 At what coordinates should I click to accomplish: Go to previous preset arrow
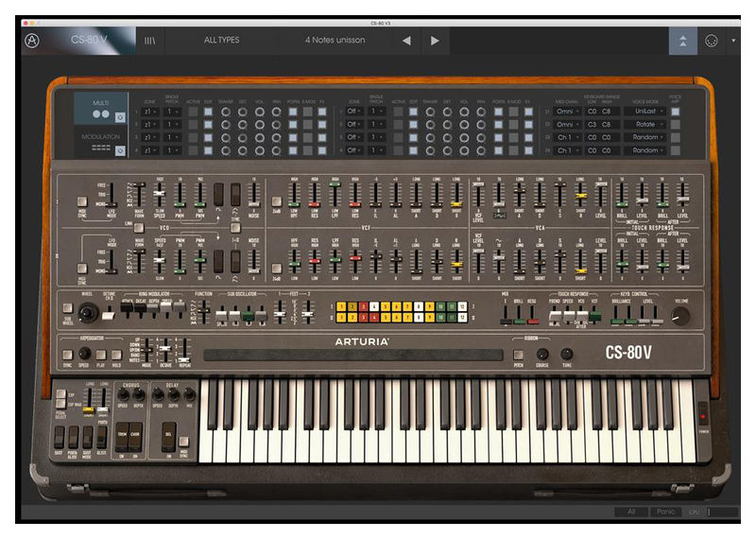click(407, 41)
